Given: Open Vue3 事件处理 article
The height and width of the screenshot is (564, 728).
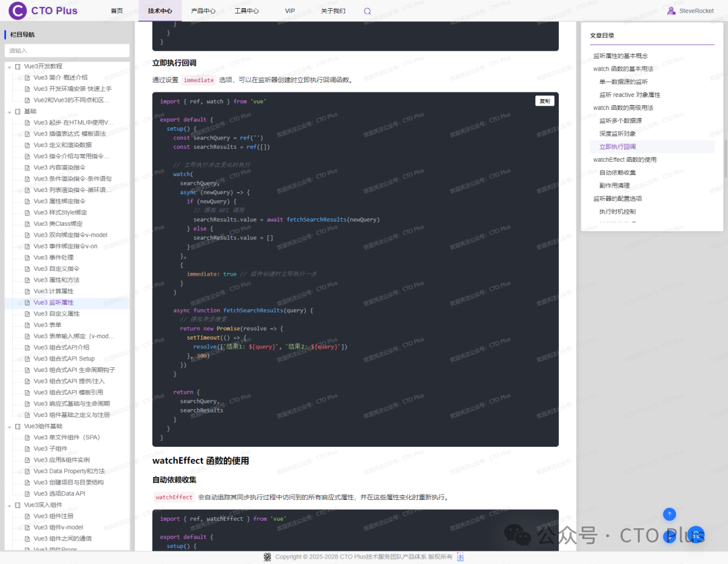Looking at the screenshot, I should [53, 257].
